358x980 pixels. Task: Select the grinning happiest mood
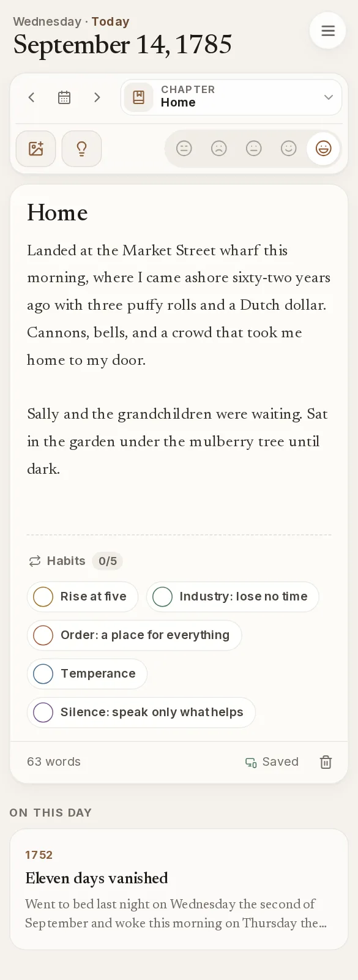pos(323,148)
